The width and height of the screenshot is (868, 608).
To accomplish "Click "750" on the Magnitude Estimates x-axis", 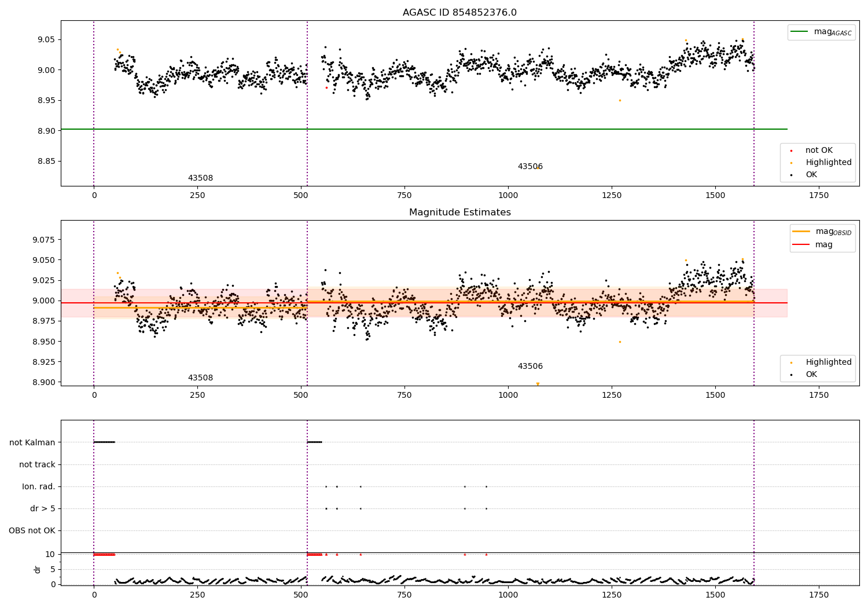I will pos(404,395).
